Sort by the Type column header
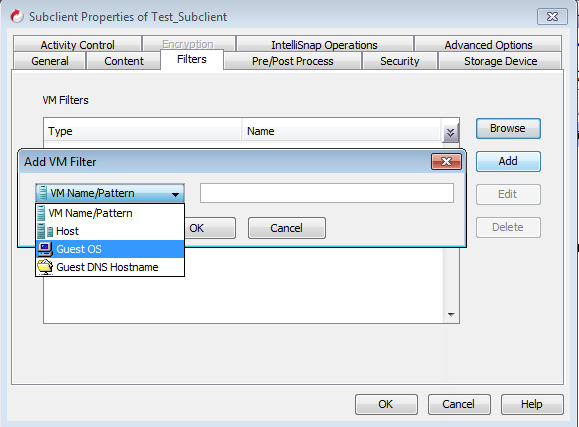This screenshot has height=427, width=579. click(x=143, y=131)
